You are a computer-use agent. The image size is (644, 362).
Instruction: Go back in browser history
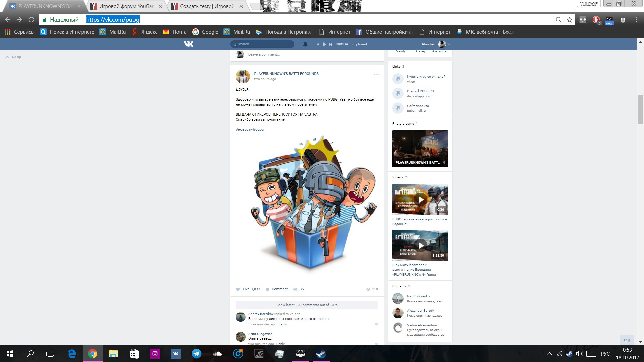click(8, 20)
